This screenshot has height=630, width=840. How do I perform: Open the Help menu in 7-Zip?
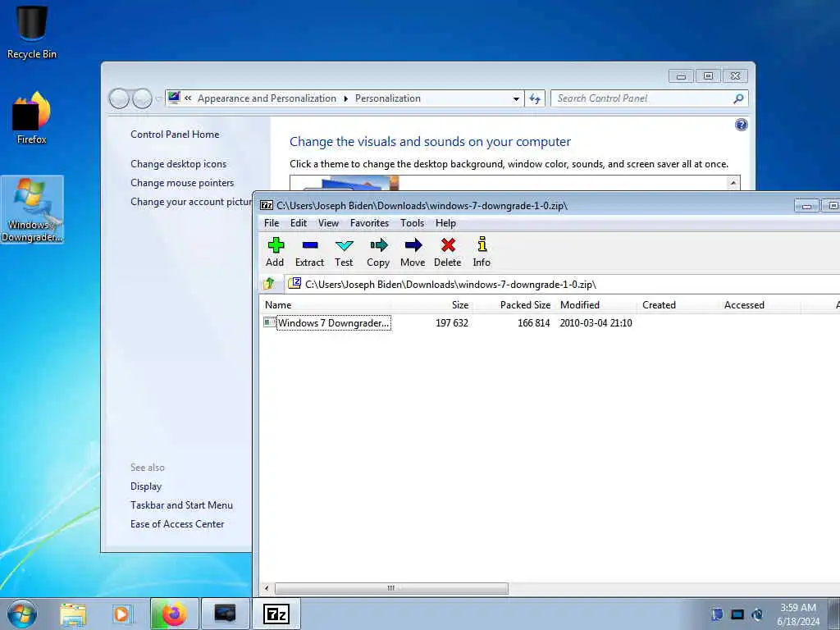(445, 223)
